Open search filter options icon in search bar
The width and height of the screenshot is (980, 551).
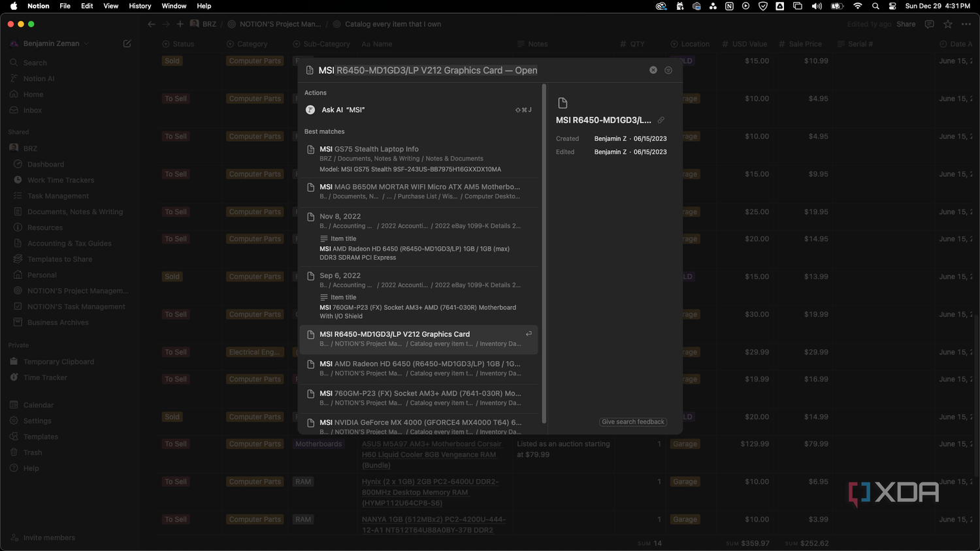coord(668,70)
